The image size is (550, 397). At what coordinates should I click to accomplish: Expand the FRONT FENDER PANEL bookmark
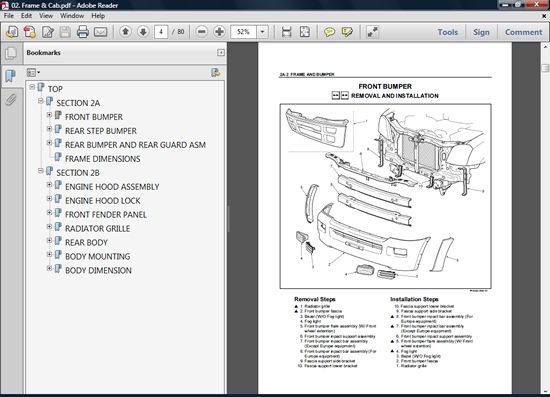49,213
